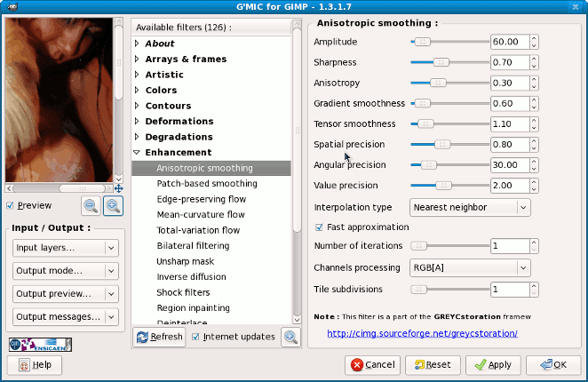Click the Anisotropy slider handle
The width and height of the screenshot is (588, 382).
(438, 83)
